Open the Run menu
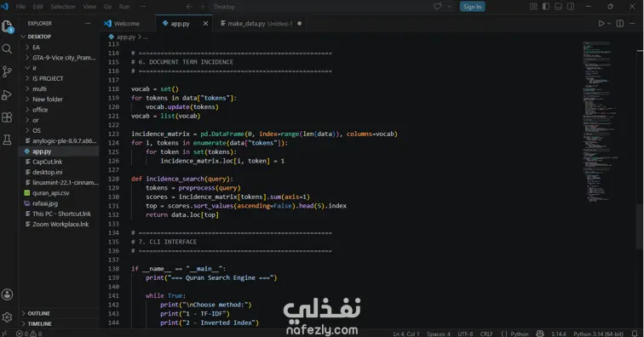 pyautogui.click(x=124, y=7)
